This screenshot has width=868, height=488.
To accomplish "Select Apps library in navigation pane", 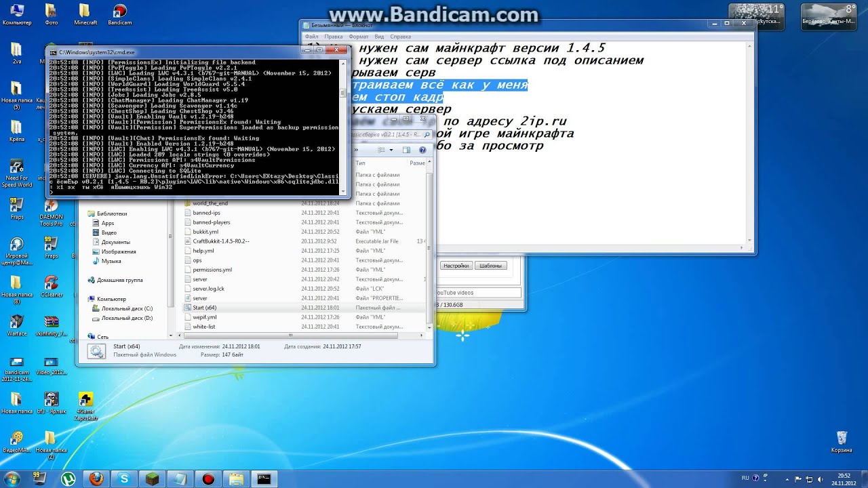I will tap(103, 223).
